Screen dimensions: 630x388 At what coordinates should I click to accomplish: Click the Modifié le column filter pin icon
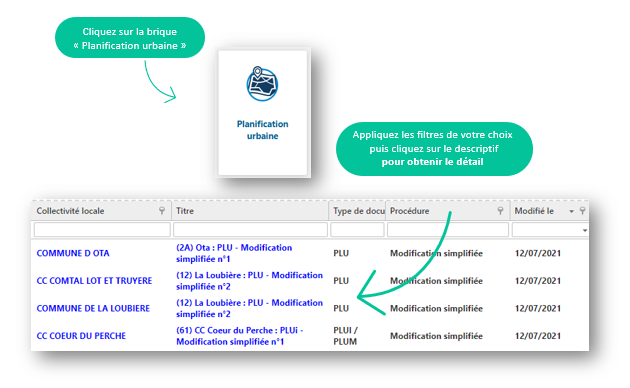coord(582,211)
